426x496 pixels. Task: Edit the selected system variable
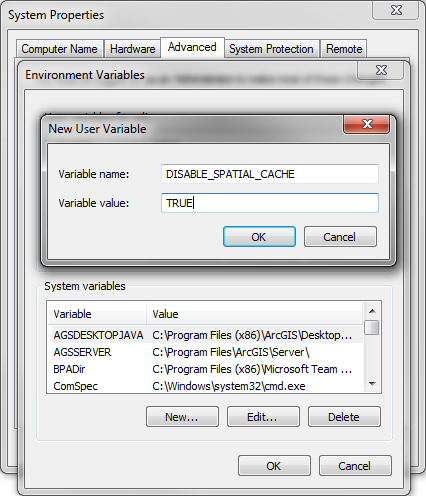pos(263,416)
